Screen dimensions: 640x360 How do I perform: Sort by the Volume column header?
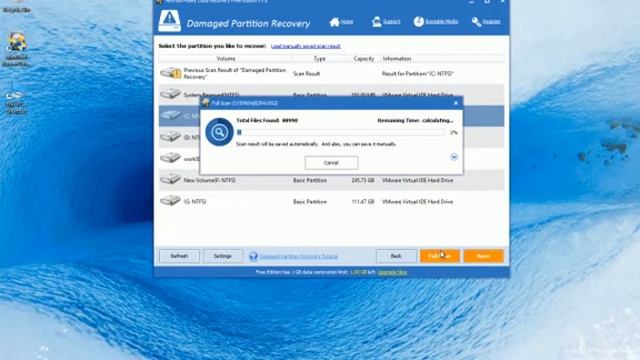point(225,59)
